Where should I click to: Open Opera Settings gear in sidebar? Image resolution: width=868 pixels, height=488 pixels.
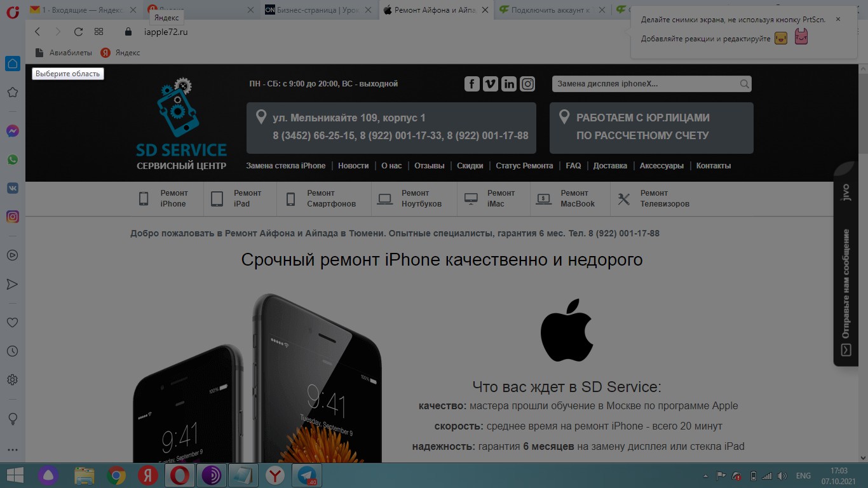point(12,380)
